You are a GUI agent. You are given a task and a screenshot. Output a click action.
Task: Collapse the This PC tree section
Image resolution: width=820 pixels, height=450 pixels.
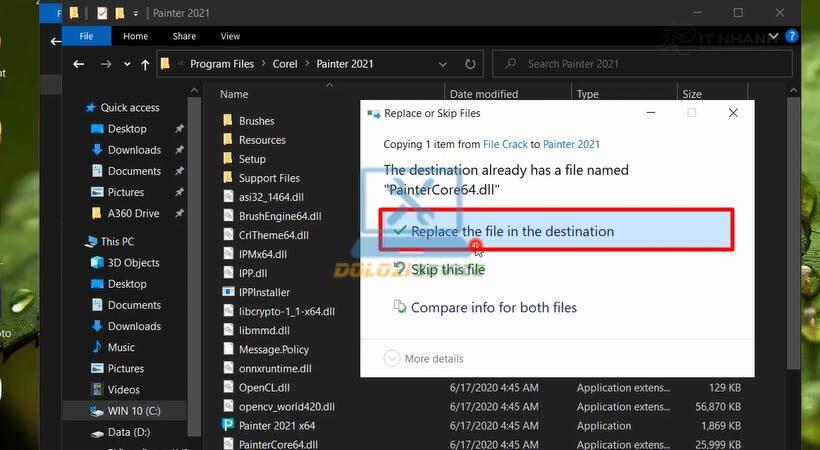(78, 242)
